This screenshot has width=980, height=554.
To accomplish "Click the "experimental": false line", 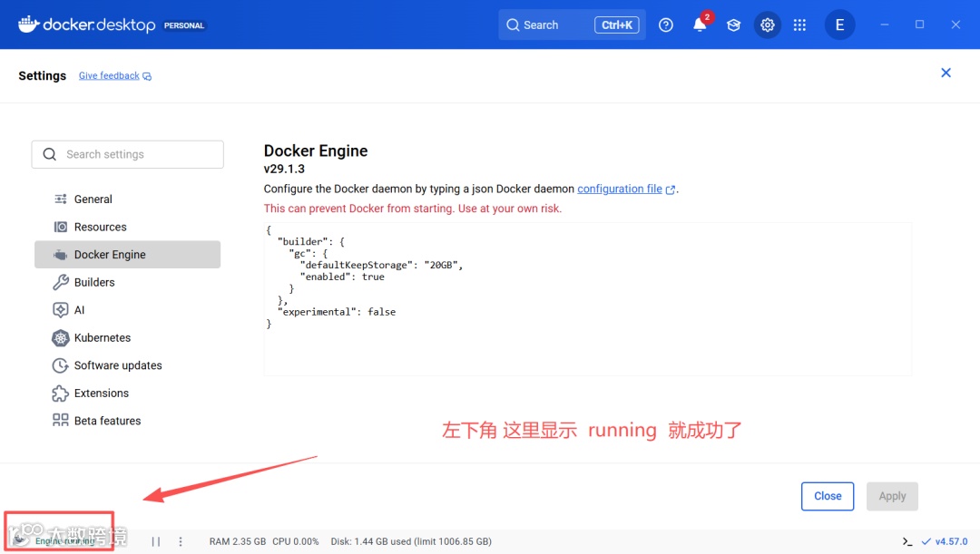I will tap(337, 312).
